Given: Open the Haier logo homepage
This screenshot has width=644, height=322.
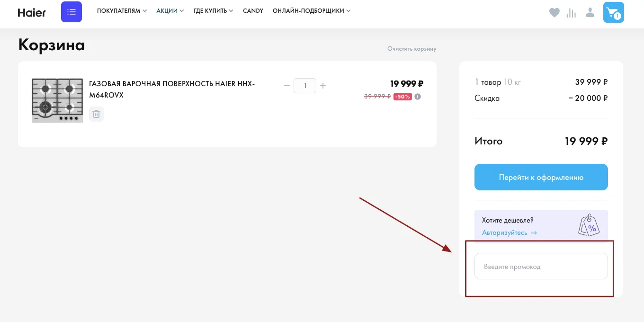Looking at the screenshot, I should click(32, 12).
